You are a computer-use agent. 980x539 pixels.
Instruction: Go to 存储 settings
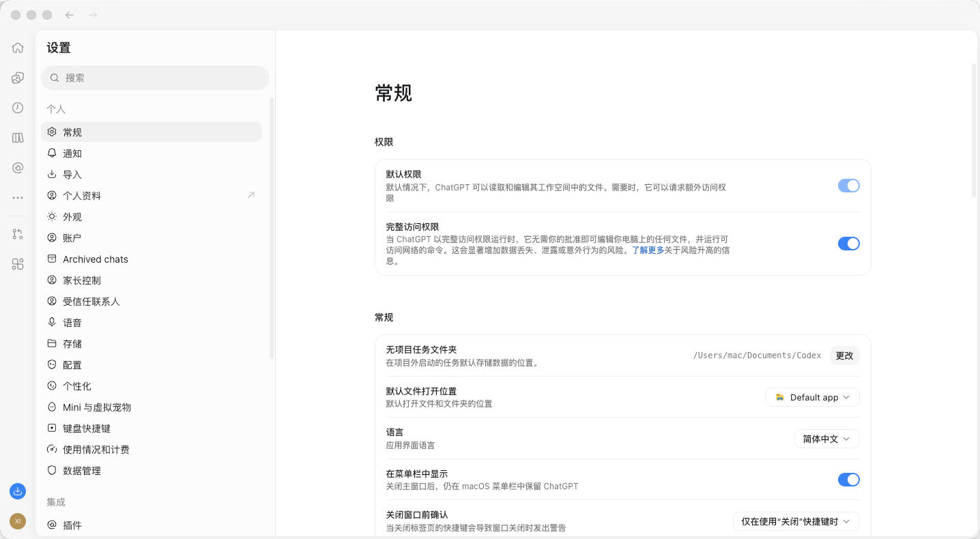[152, 344]
